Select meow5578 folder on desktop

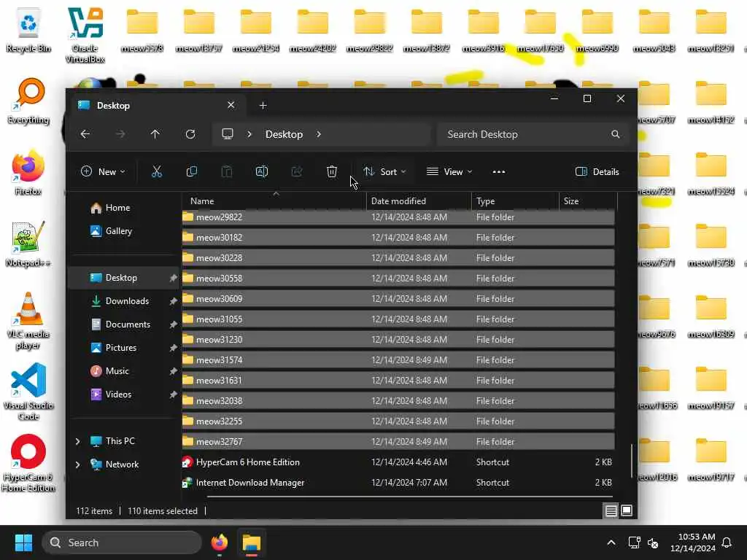pos(142,31)
